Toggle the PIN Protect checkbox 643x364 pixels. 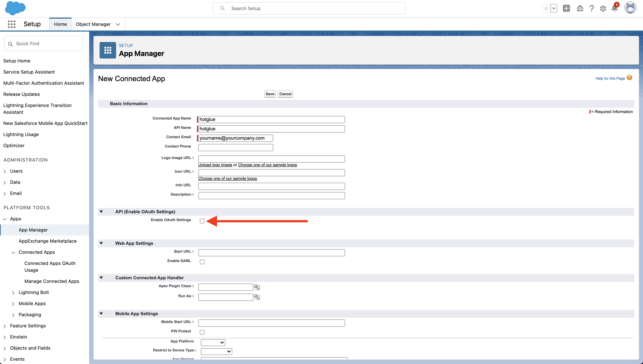pos(202,332)
